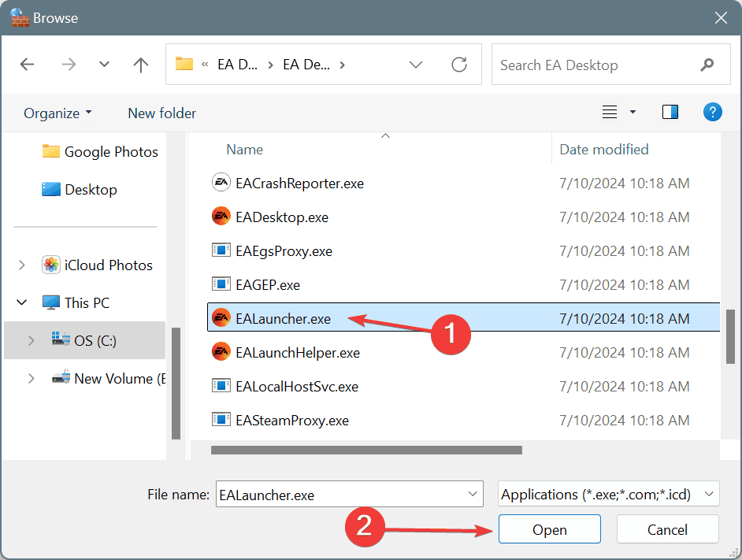Select the EAEgsProxy.exe file name
This screenshot has height=560, width=742.
(x=284, y=251)
